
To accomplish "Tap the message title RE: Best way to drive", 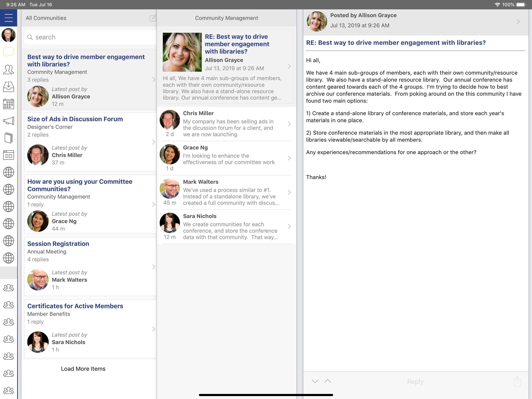I will click(x=396, y=43).
